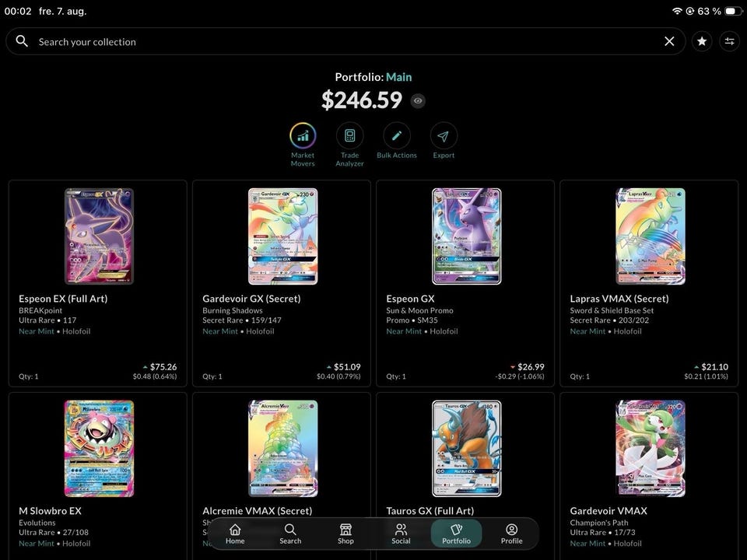This screenshot has height=560, width=747.
Task: Tap Near Mint condition on M Slowbro EX
Action: 37,544
